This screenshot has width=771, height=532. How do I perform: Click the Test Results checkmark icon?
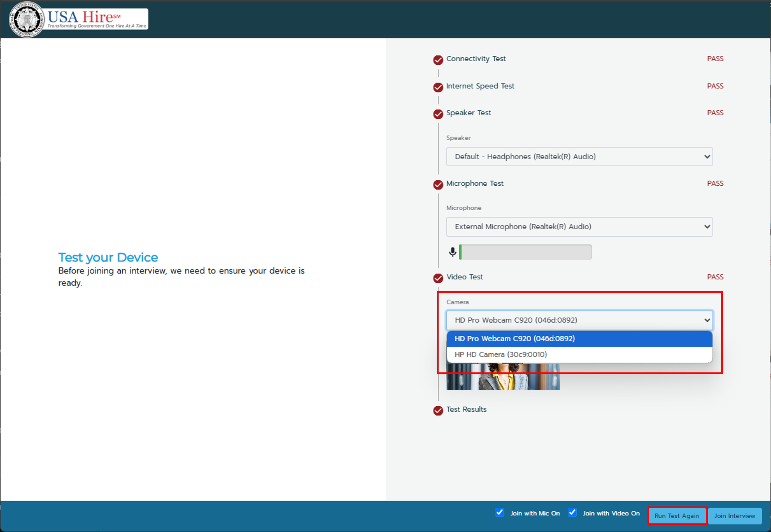438,411
